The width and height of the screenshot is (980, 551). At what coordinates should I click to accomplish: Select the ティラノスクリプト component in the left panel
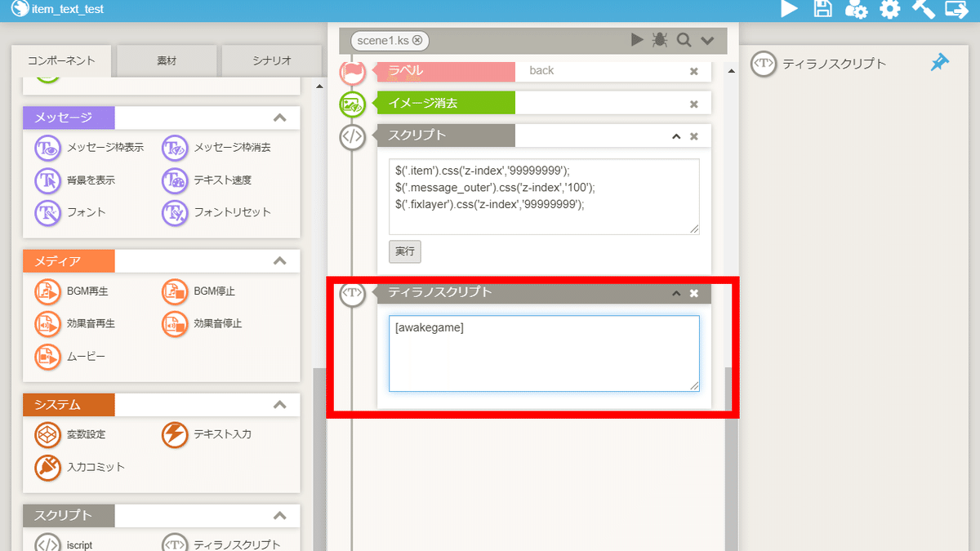(221, 544)
